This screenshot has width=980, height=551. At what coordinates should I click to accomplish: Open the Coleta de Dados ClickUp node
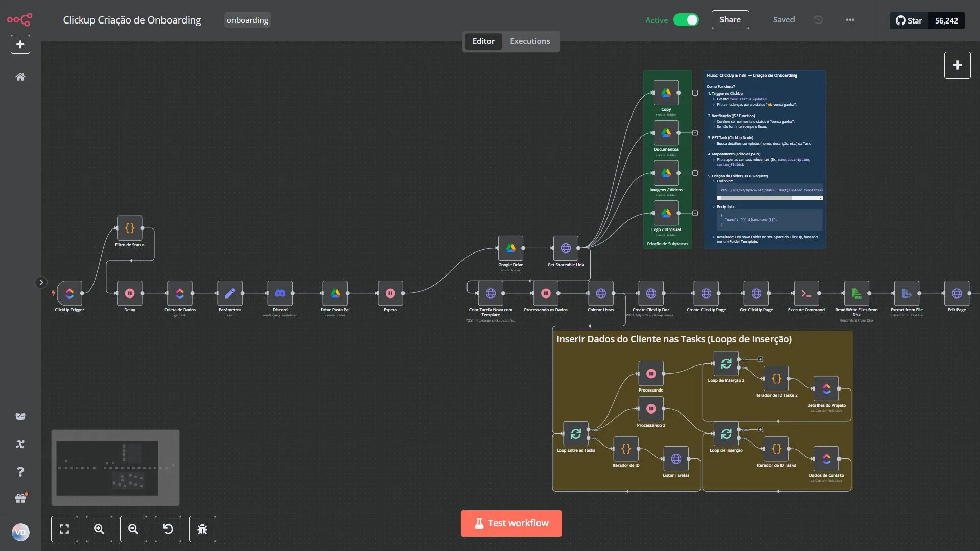pos(180,293)
